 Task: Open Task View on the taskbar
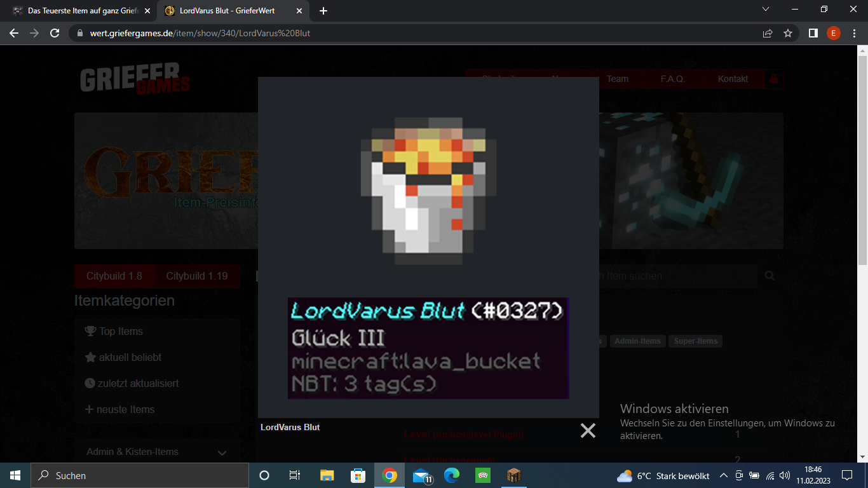coord(295,475)
